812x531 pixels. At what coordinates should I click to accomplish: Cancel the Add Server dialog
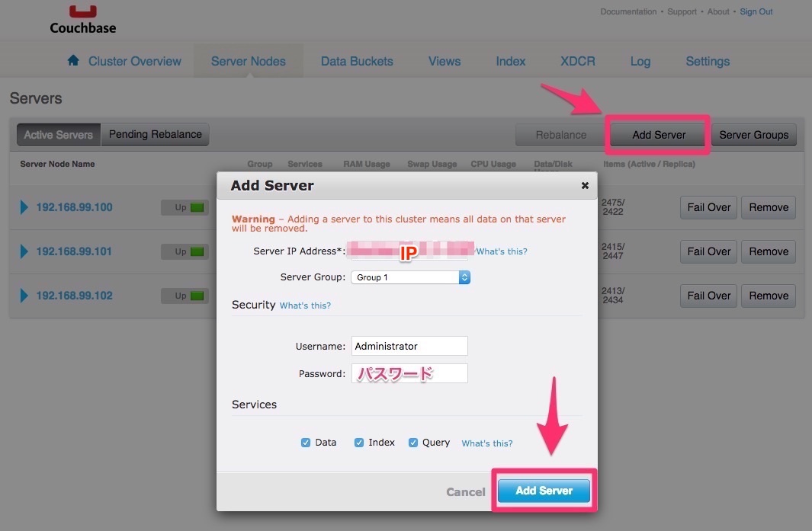point(465,492)
